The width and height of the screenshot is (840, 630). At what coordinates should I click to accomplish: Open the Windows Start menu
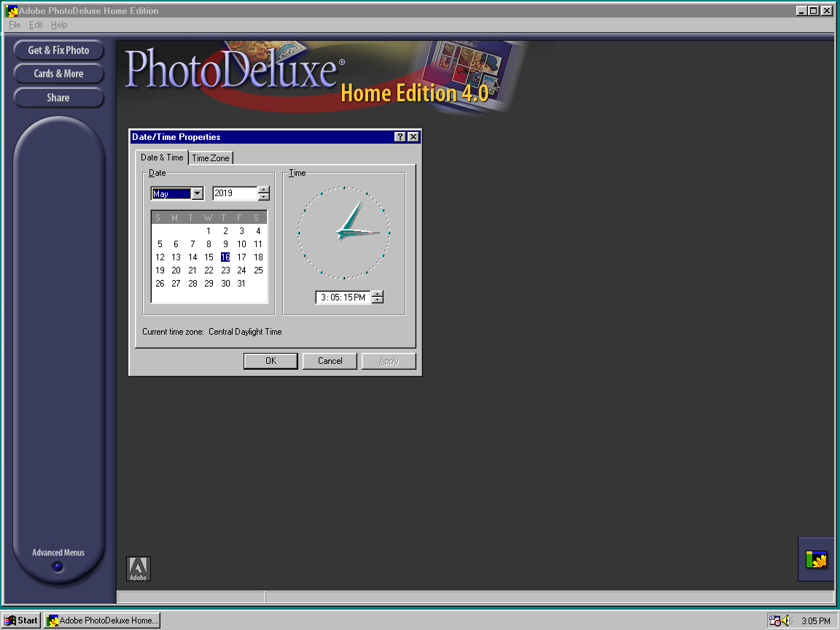coord(21,621)
